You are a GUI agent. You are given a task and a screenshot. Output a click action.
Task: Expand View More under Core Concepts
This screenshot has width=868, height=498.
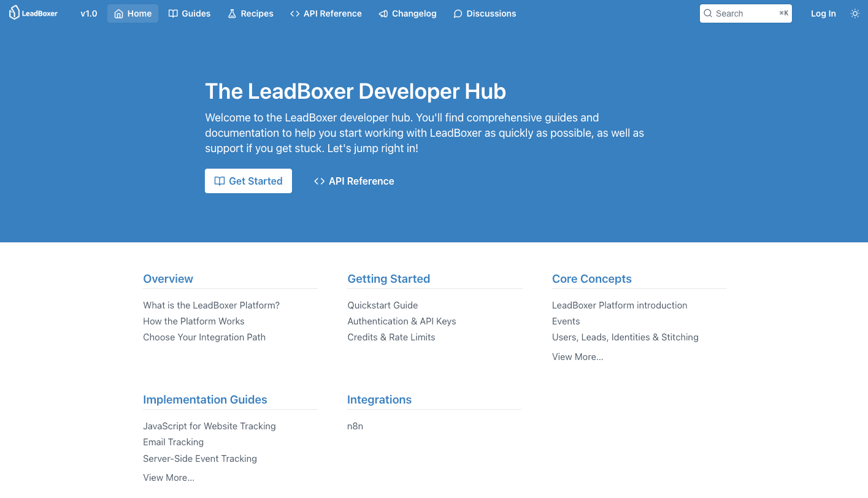[578, 357]
